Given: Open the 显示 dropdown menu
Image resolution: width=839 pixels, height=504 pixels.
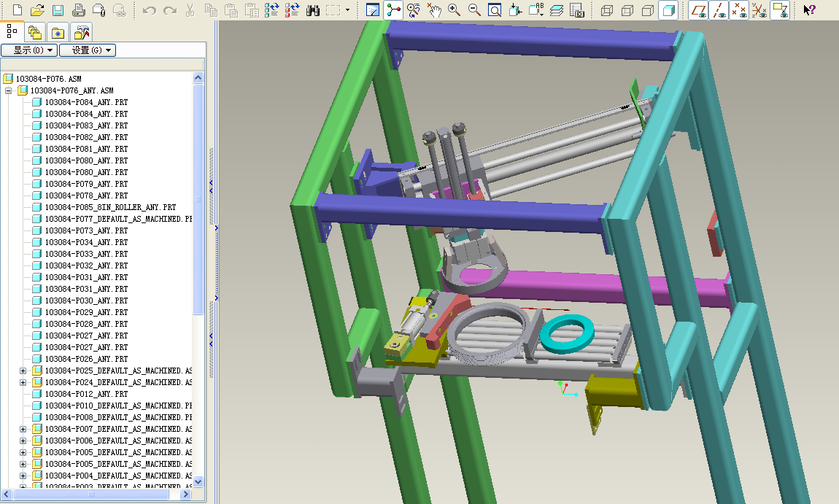Looking at the screenshot, I should pyautogui.click(x=29, y=50).
